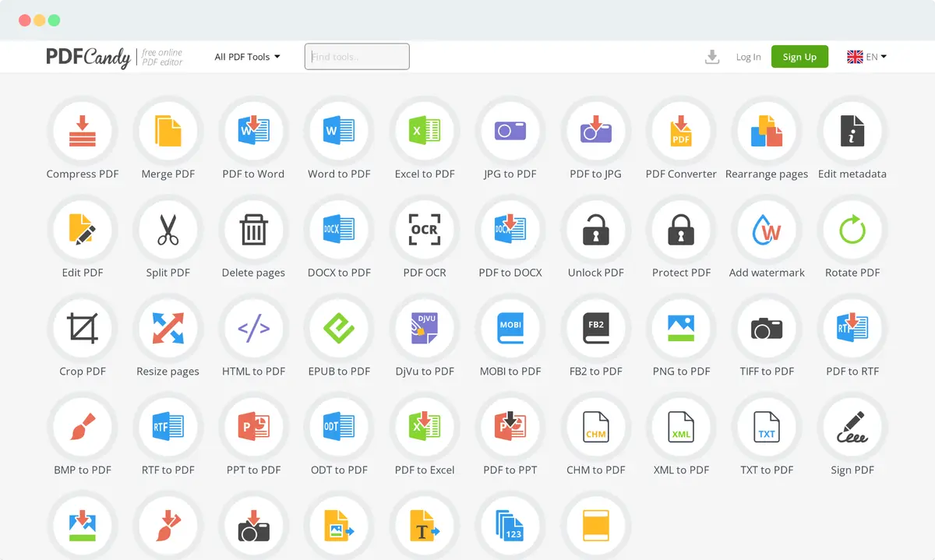Viewport: 935px width, 560px height.
Task: Open the Rearrange pages icon
Action: (x=767, y=131)
